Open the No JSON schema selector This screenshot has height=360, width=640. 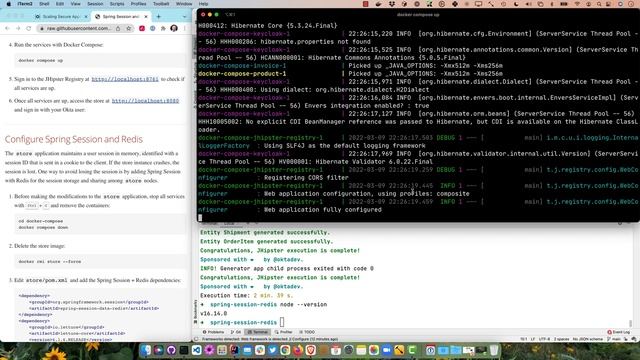coord(587,339)
